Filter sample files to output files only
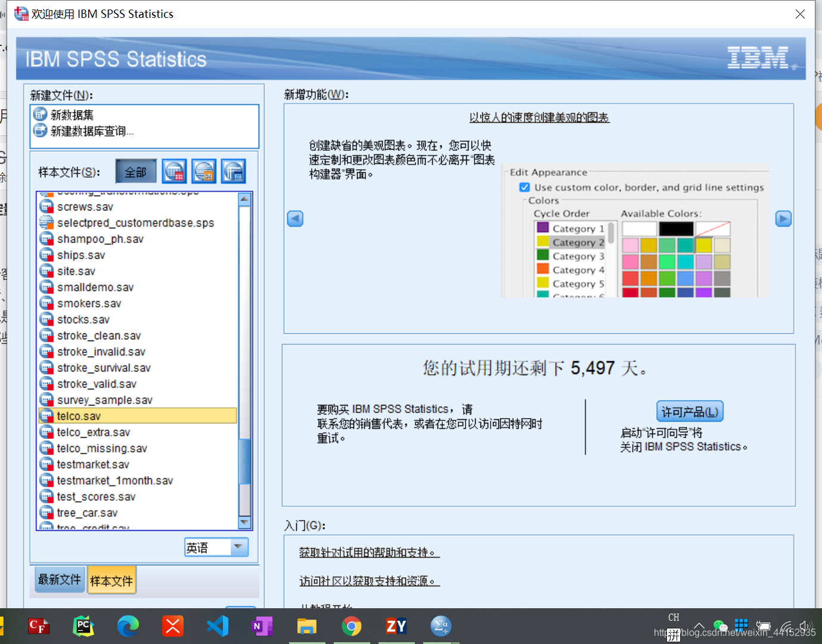The image size is (822, 644). coord(233,172)
